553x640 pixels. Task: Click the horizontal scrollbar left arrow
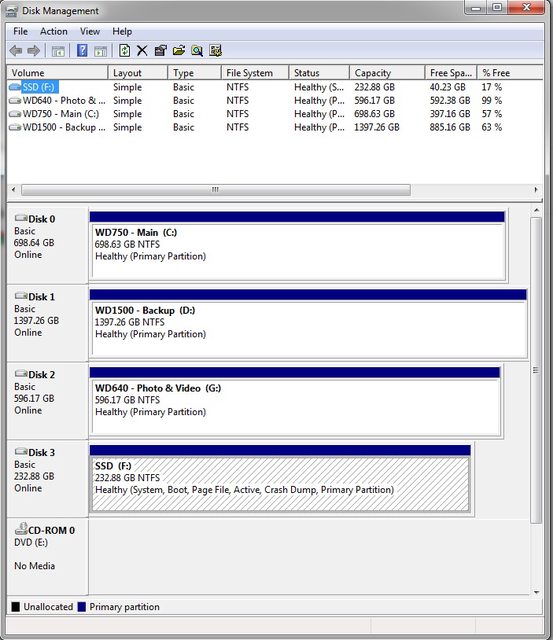coord(13,190)
